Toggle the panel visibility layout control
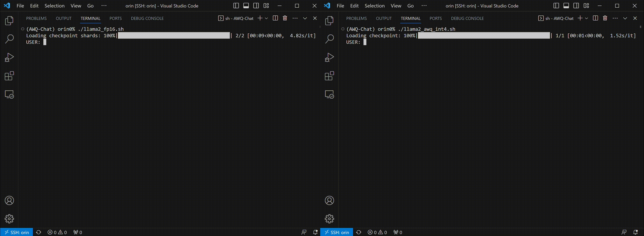Screen dimensions: 644x236 246,5
